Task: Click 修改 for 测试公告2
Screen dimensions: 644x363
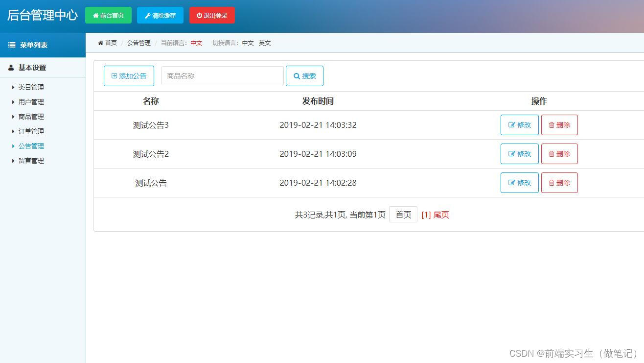Action: coord(520,154)
